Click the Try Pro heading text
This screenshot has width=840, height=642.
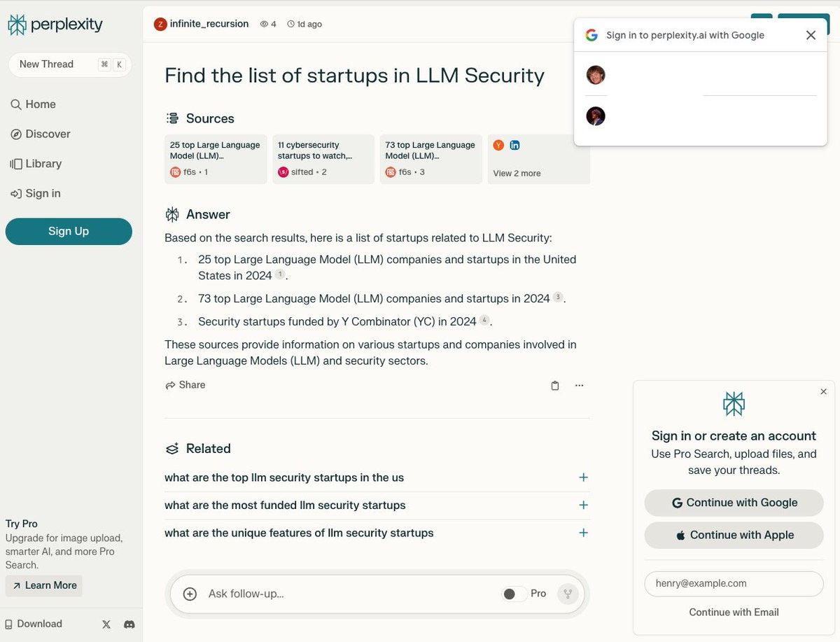[x=22, y=524]
